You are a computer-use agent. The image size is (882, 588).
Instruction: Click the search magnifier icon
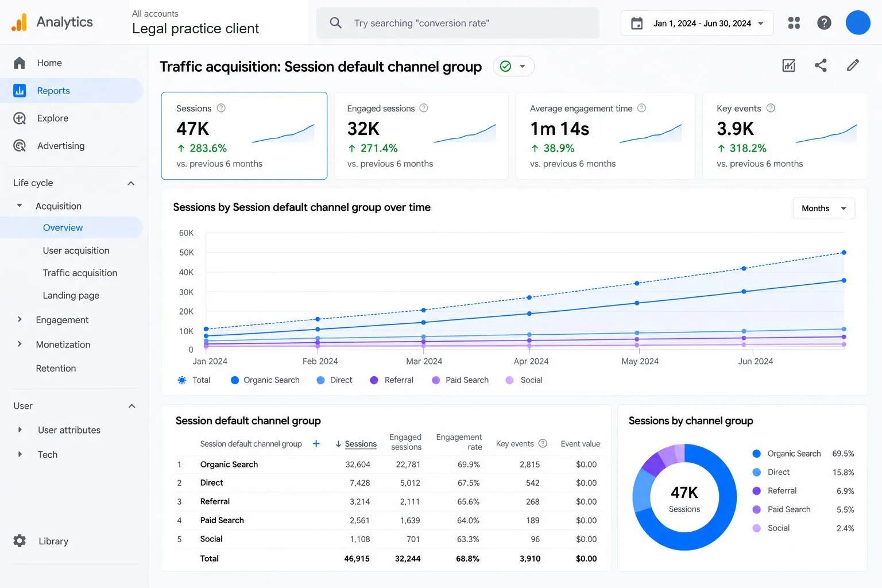336,23
